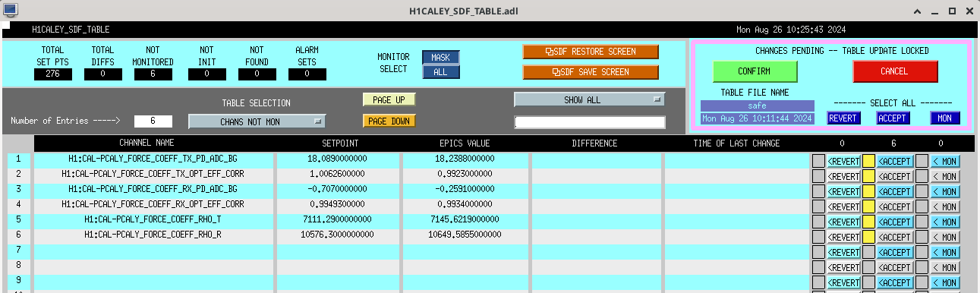This screenshot has height=293, width=980.
Task: Select MASK monitor mode
Action: pyautogui.click(x=440, y=58)
